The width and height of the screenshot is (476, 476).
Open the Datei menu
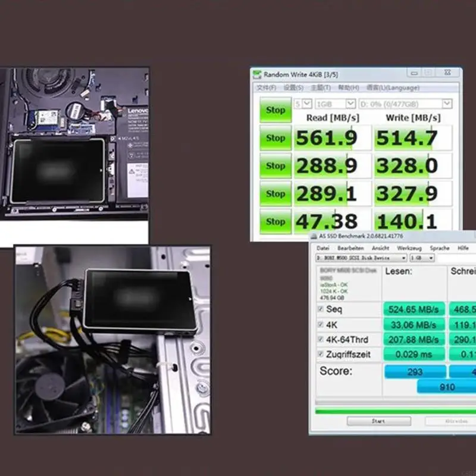point(323,248)
